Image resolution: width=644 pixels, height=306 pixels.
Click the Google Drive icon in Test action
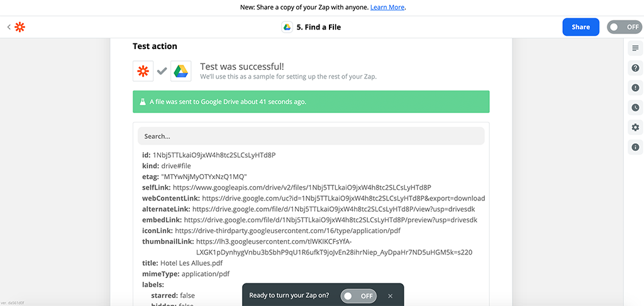tap(181, 71)
